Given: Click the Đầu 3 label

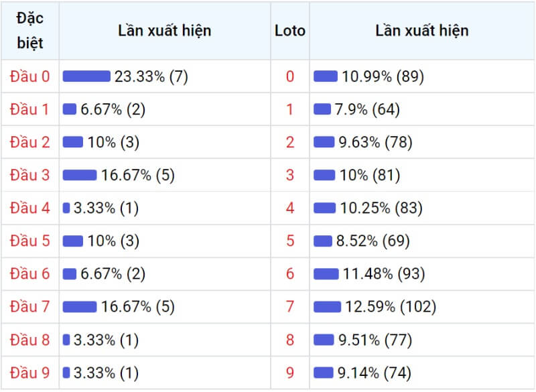Looking at the screenshot, I should pyautogui.click(x=30, y=175).
